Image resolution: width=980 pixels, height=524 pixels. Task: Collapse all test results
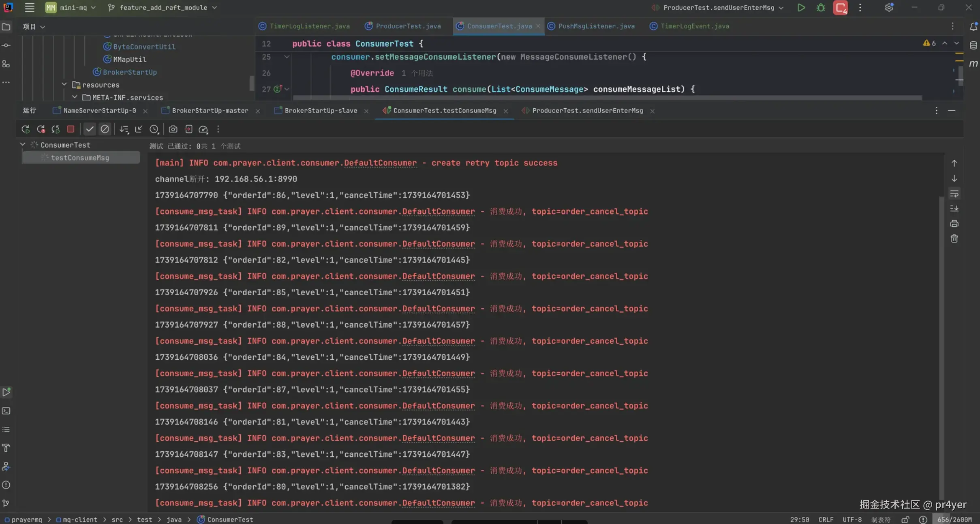[x=139, y=129]
